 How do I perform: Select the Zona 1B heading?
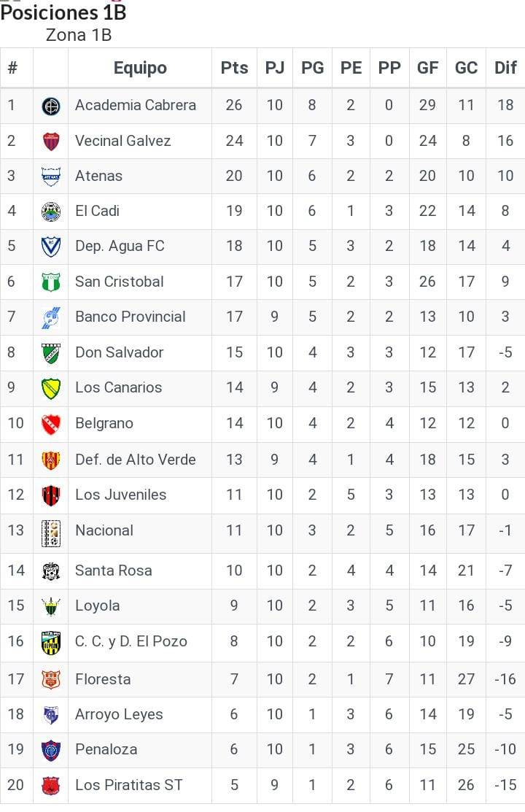tap(78, 34)
